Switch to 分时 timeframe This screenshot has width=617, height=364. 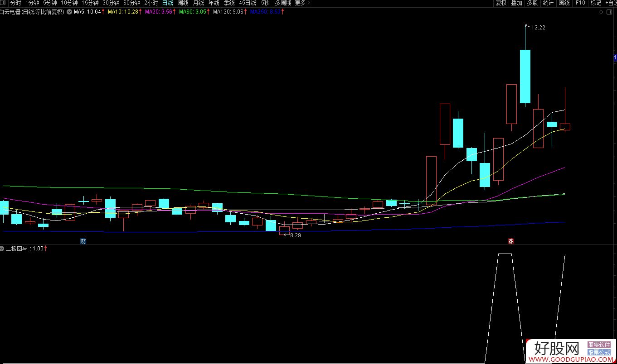(x=16, y=3)
